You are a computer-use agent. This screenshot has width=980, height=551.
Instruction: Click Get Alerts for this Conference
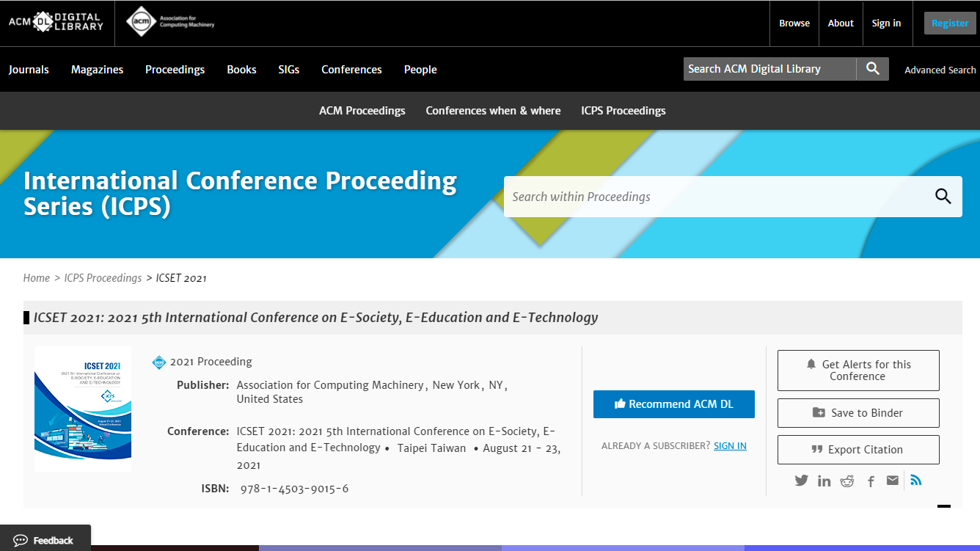click(858, 371)
